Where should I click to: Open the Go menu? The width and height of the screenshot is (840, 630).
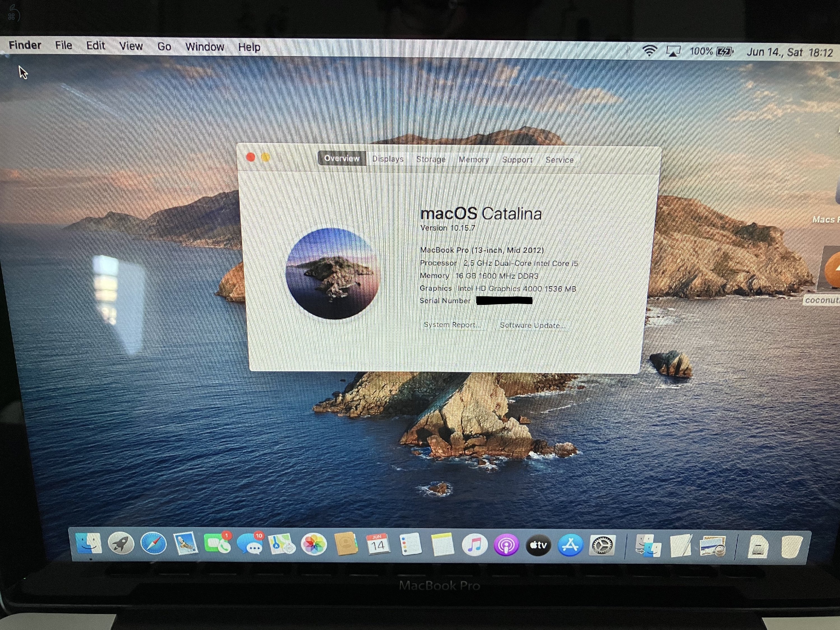[164, 46]
